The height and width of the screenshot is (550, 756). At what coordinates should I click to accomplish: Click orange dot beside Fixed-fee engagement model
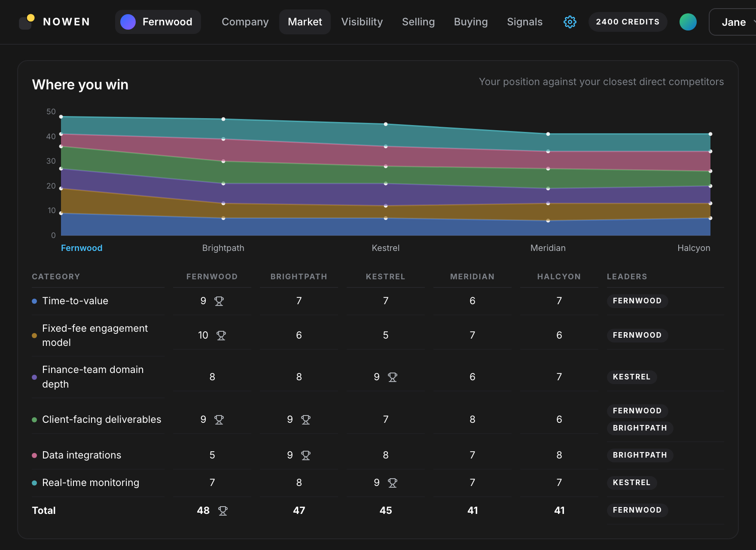pos(34,336)
